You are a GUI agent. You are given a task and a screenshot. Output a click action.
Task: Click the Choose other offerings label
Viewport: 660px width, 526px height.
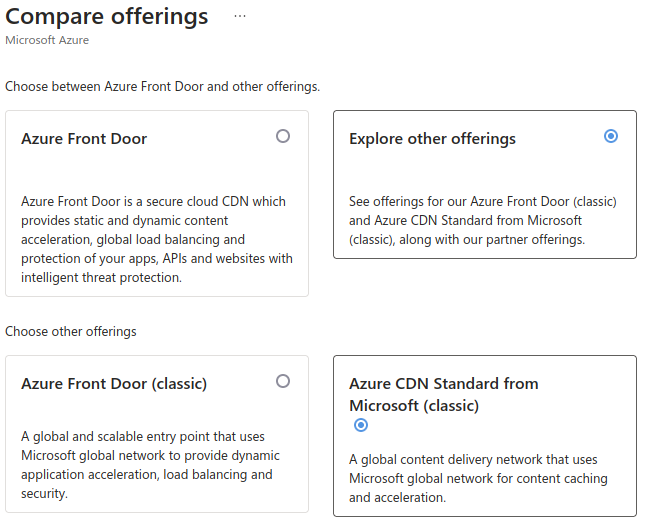pos(71,332)
